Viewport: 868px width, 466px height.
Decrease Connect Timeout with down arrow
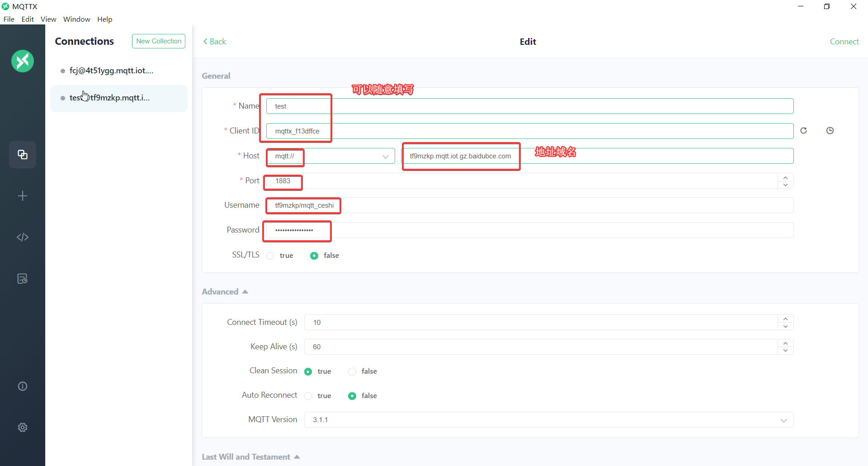[x=786, y=326]
